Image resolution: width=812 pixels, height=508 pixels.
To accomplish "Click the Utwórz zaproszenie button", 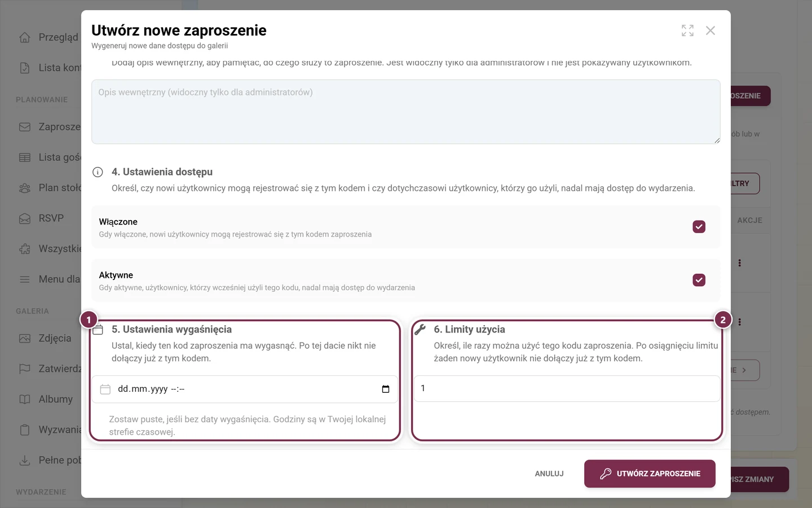I will pyautogui.click(x=650, y=474).
